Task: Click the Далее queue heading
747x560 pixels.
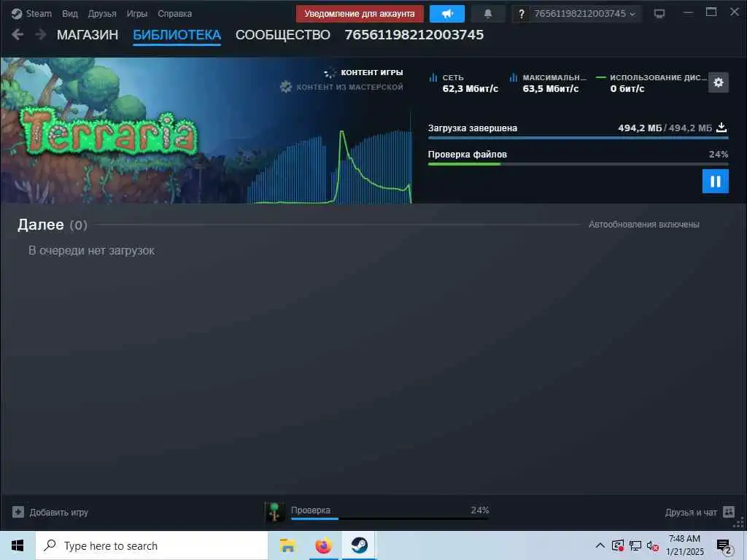Action: 41,225
